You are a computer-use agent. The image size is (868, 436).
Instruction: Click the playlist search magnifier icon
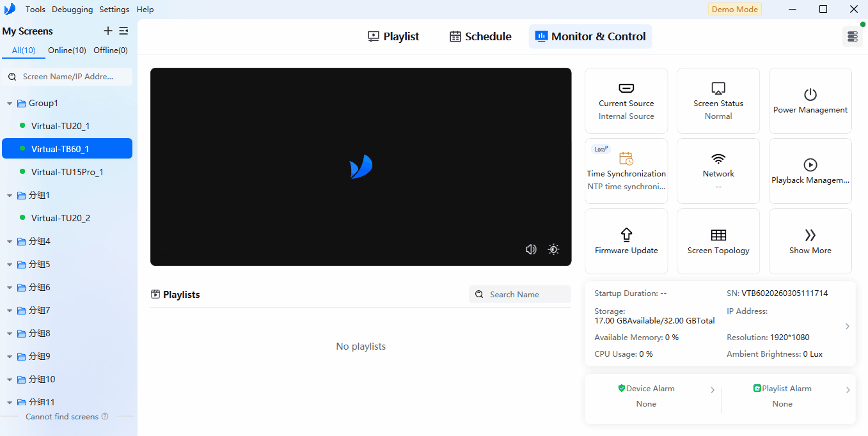pyautogui.click(x=480, y=294)
